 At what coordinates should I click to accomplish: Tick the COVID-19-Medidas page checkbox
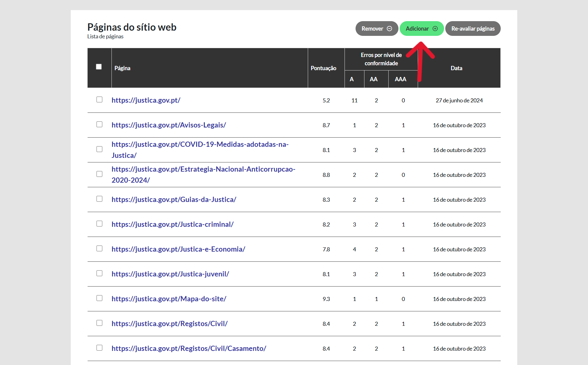tap(99, 149)
